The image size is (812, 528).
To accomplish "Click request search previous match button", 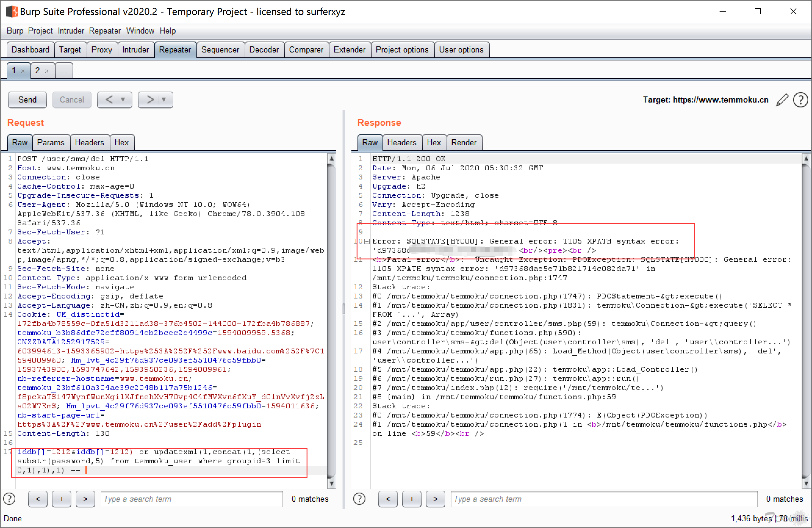I will coord(38,499).
